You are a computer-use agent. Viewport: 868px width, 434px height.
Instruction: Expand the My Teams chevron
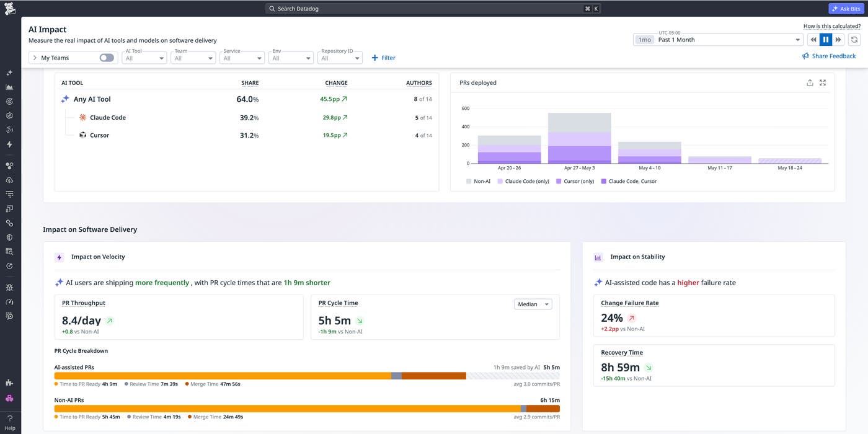click(35, 58)
